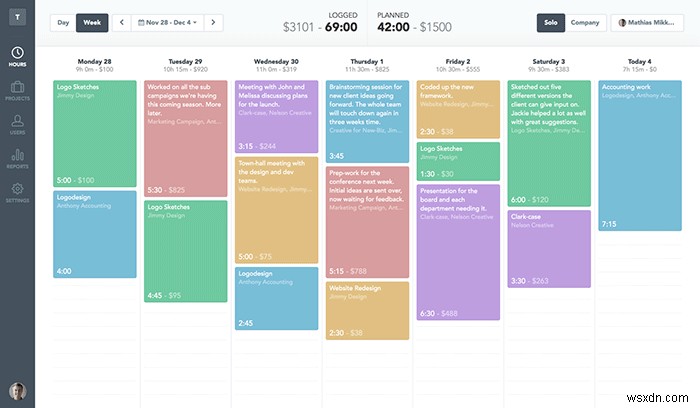Viewport: 700px width, 408px height.
Task: Open the Hours section clock icon
Action: tap(17, 56)
